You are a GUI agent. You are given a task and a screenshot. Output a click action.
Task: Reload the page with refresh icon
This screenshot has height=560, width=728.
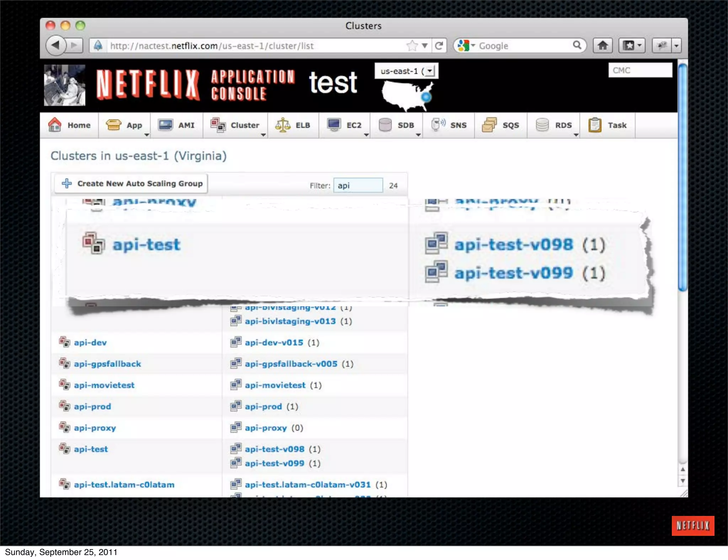click(439, 45)
